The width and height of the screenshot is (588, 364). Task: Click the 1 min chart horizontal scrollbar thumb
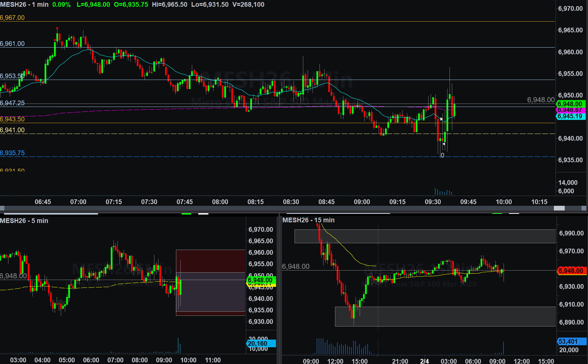[x=559, y=208]
